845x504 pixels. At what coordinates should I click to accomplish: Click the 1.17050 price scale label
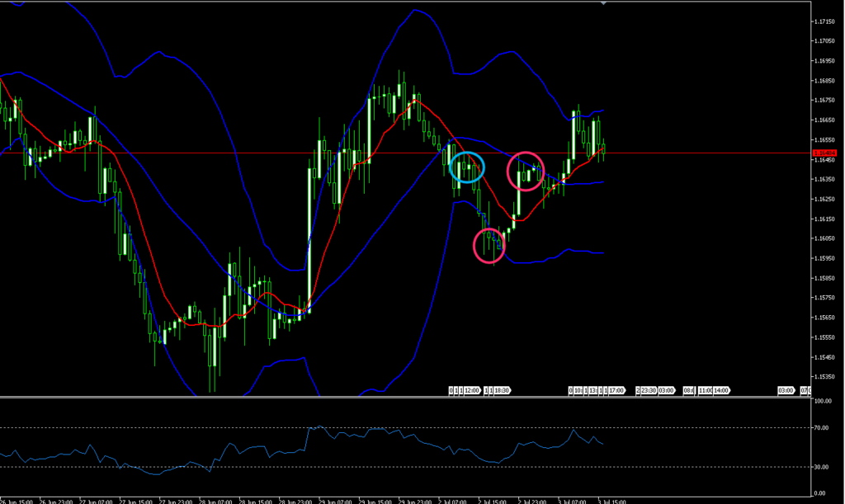click(824, 41)
